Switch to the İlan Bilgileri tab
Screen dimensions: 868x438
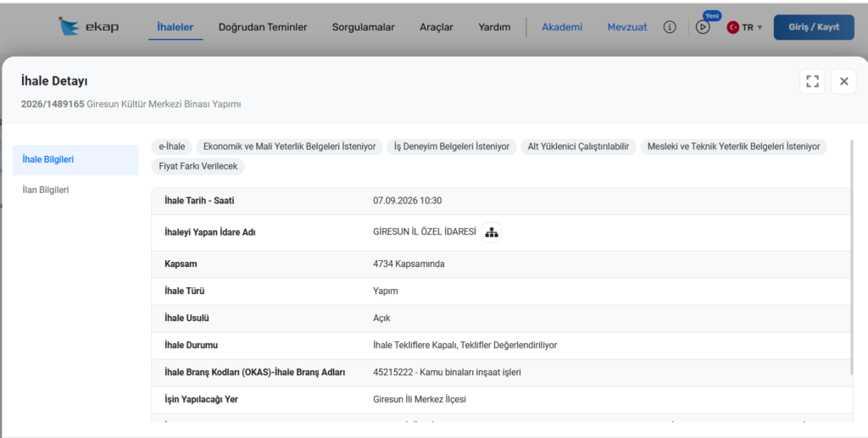point(75,190)
